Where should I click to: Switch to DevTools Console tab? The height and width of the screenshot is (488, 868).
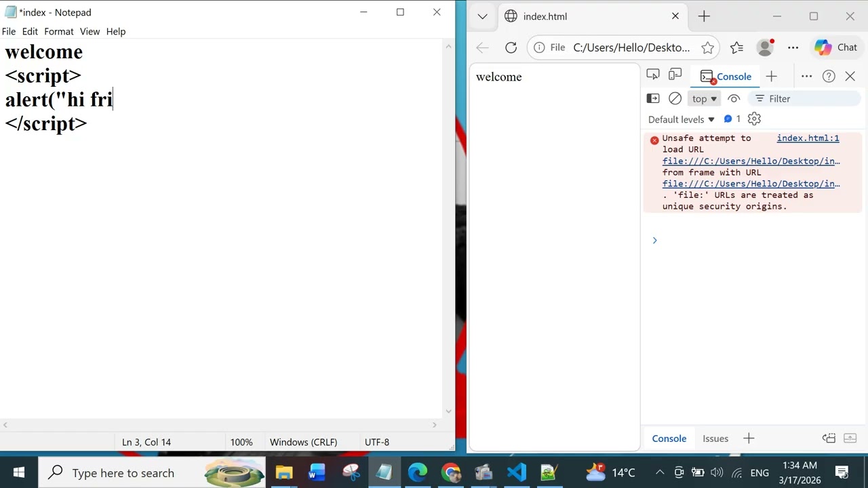726,77
